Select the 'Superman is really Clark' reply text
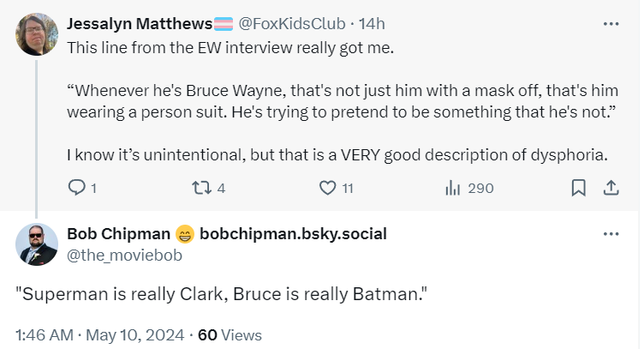This screenshot has height=349, width=644. click(221, 294)
